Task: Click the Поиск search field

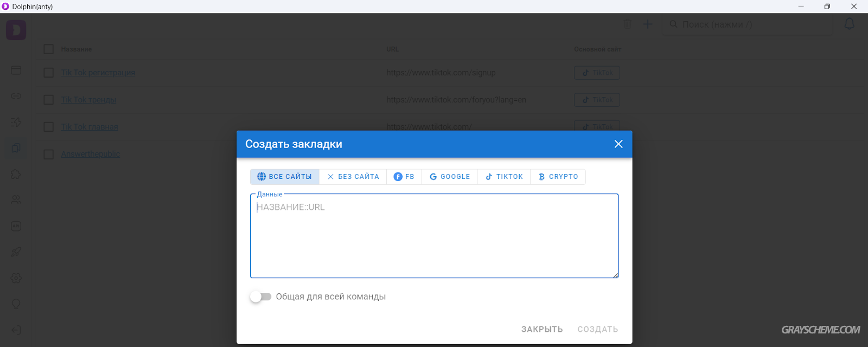Action: point(748,24)
